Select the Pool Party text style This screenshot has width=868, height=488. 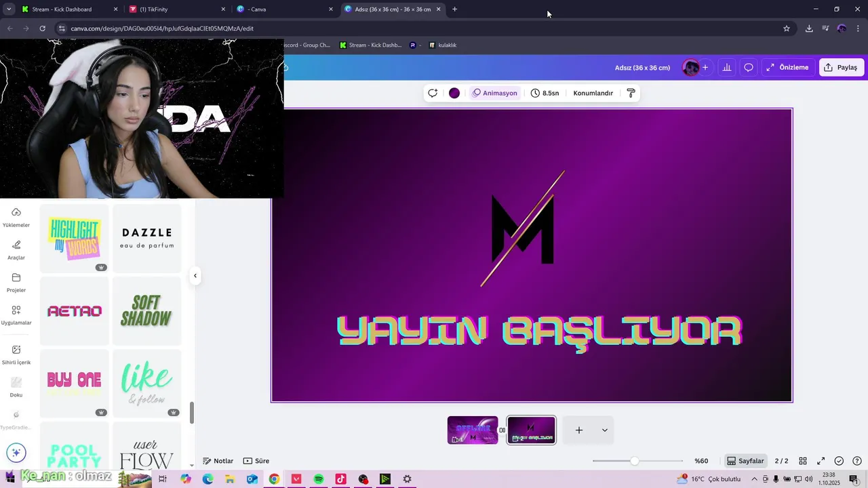coord(75,445)
